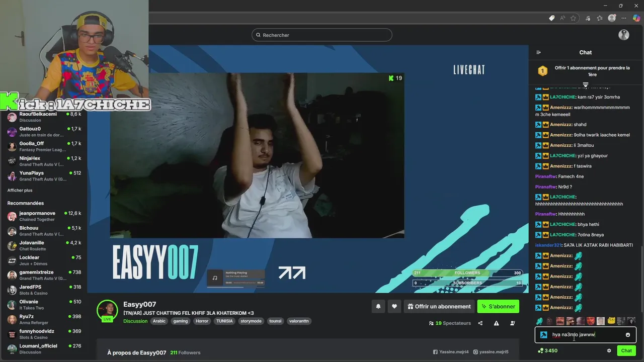Insert the teal gloves emote from quick bar

(539, 321)
